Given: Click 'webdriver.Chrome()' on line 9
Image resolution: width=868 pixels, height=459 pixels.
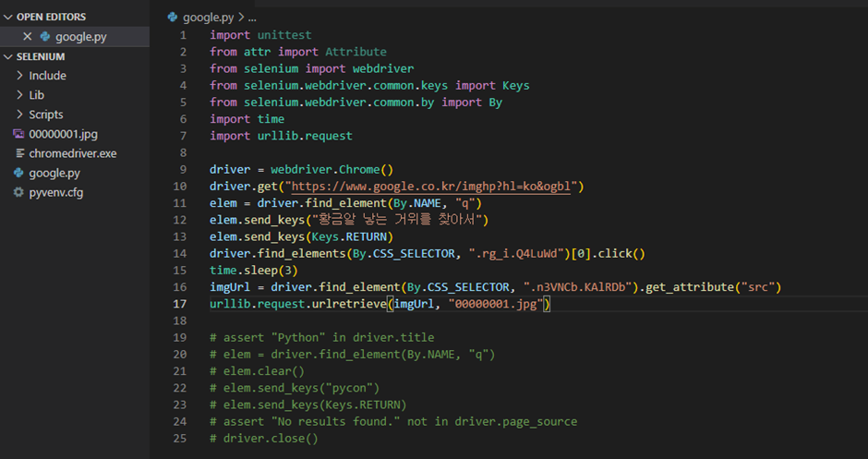Looking at the screenshot, I should pyautogui.click(x=332, y=169).
